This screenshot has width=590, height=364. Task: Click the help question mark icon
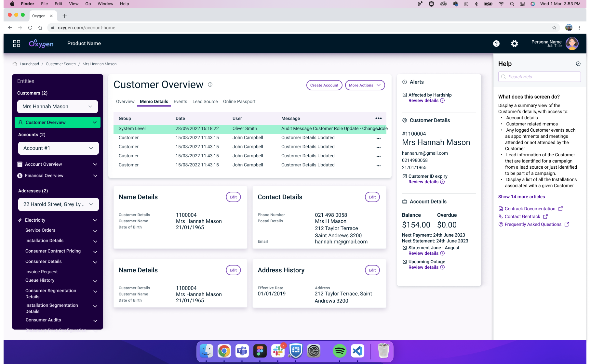point(496,44)
